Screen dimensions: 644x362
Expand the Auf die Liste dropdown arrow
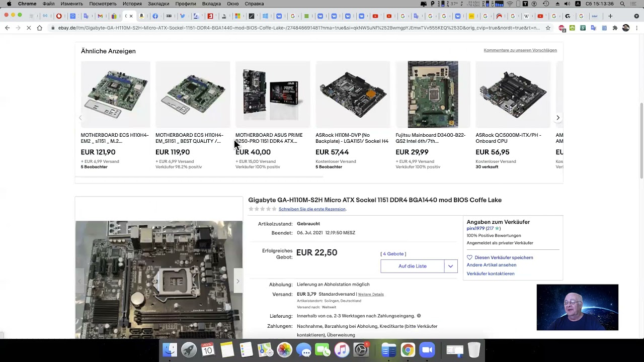click(451, 266)
